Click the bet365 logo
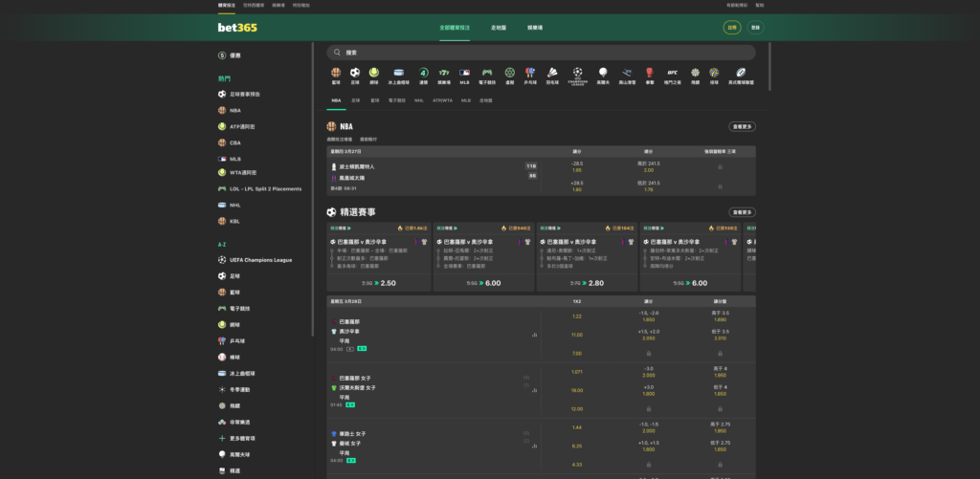This screenshot has width=980, height=479. point(237,28)
